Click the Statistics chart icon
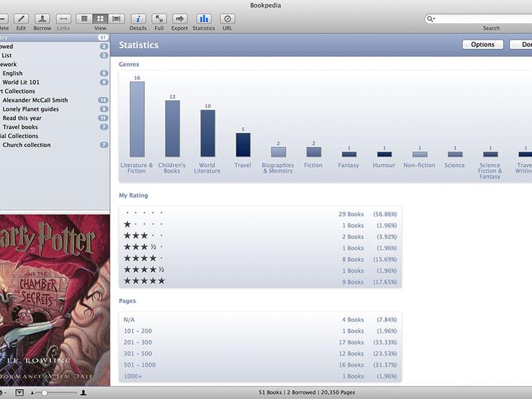Viewport: 532px width, 399px height. click(x=204, y=19)
